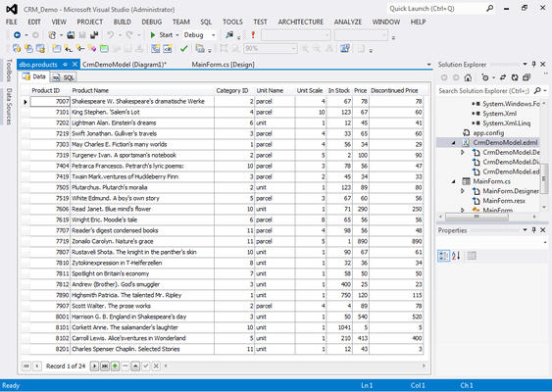Viewport: 552px width, 392px height.
Task: Toggle auto-hide pin on Properties panel
Action: [533, 230]
